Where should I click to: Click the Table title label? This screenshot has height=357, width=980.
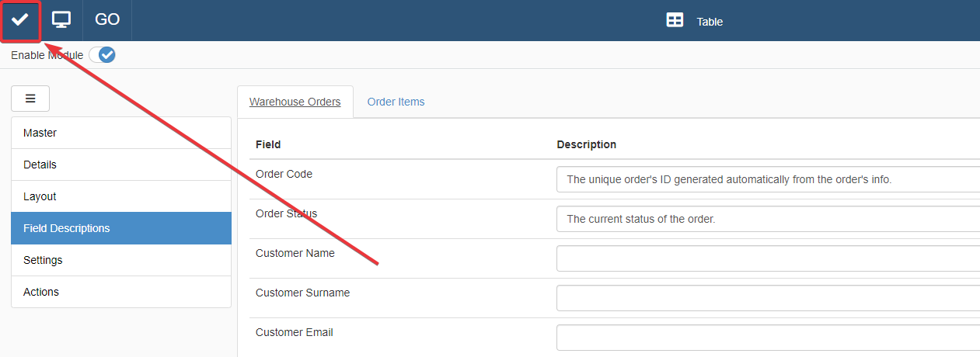tap(710, 22)
